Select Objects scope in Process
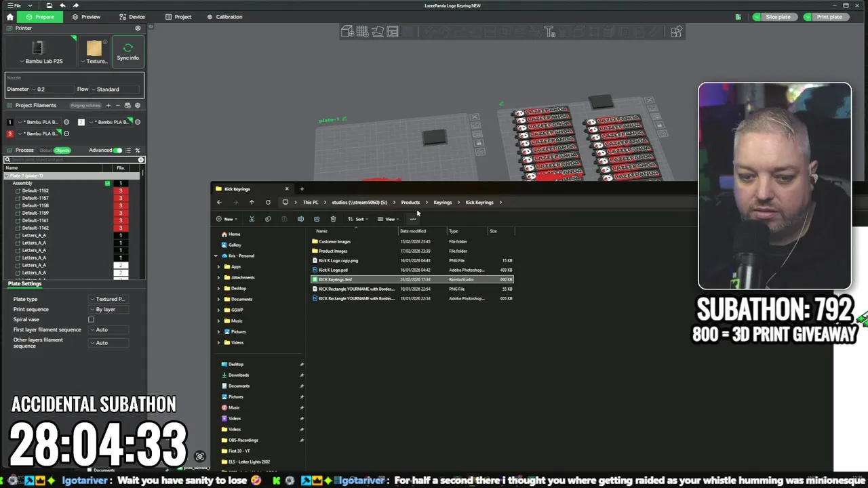This screenshot has width=868, height=488. point(62,150)
